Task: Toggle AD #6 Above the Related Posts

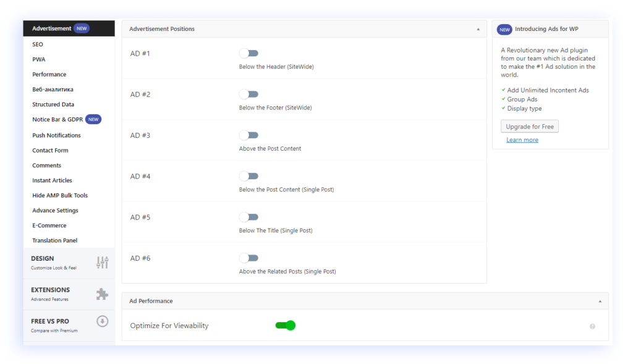Action: tap(249, 258)
